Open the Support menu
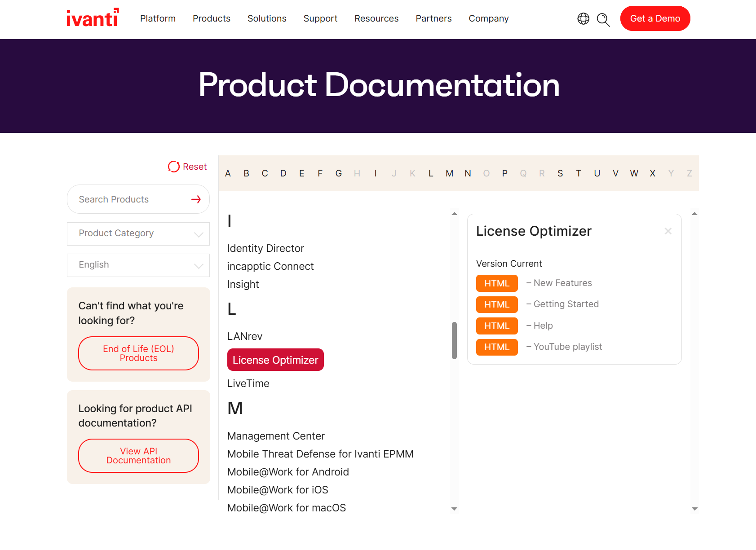 [320, 18]
